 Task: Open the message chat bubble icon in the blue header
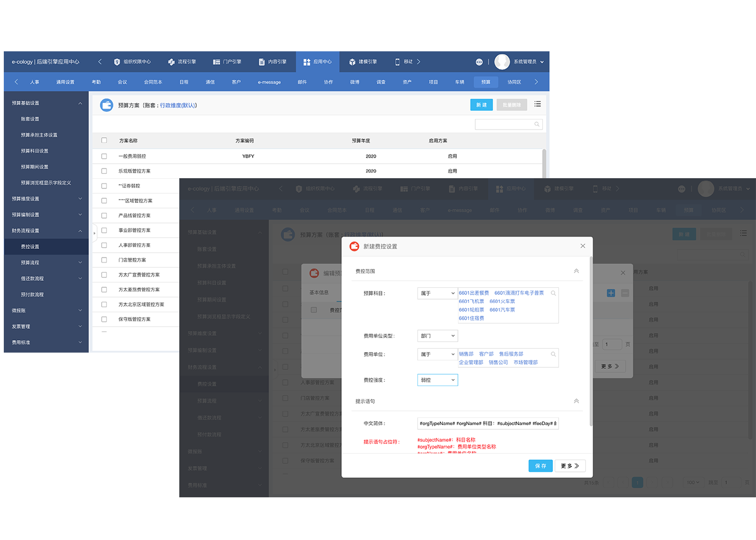tap(479, 62)
